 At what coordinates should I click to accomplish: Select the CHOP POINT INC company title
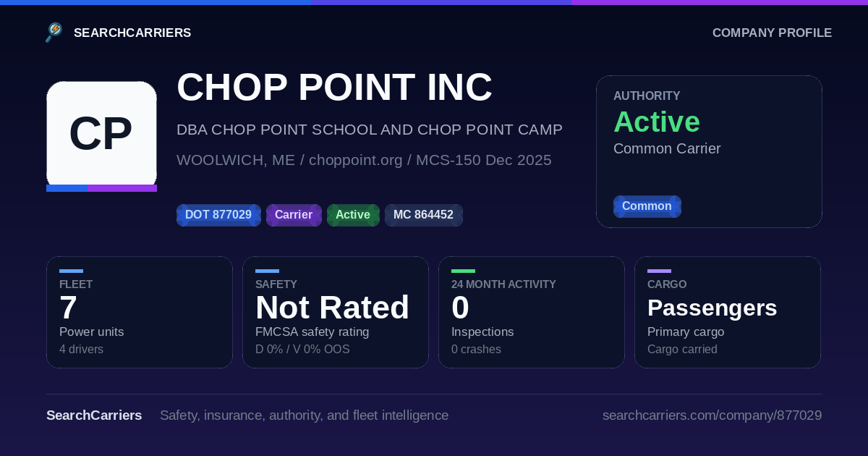(x=334, y=88)
